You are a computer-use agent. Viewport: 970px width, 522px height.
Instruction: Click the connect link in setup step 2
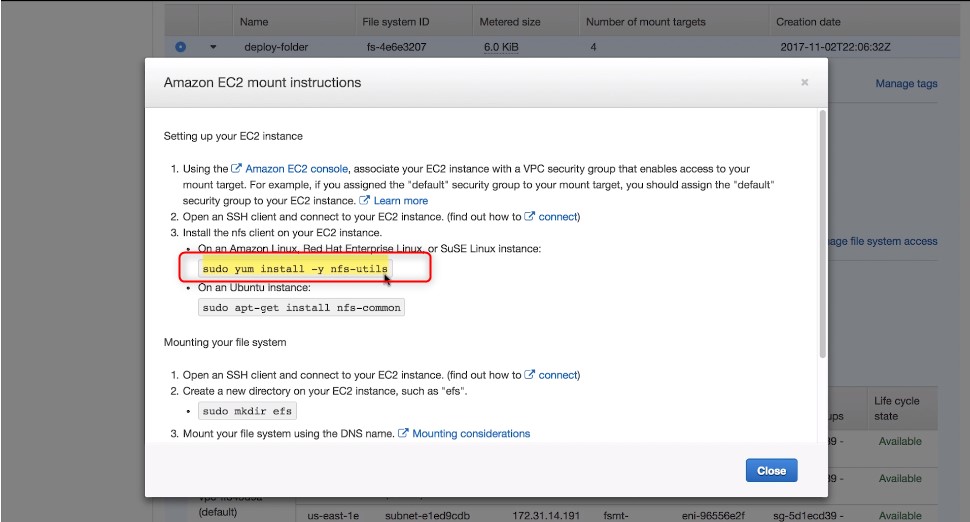pyautogui.click(x=557, y=216)
